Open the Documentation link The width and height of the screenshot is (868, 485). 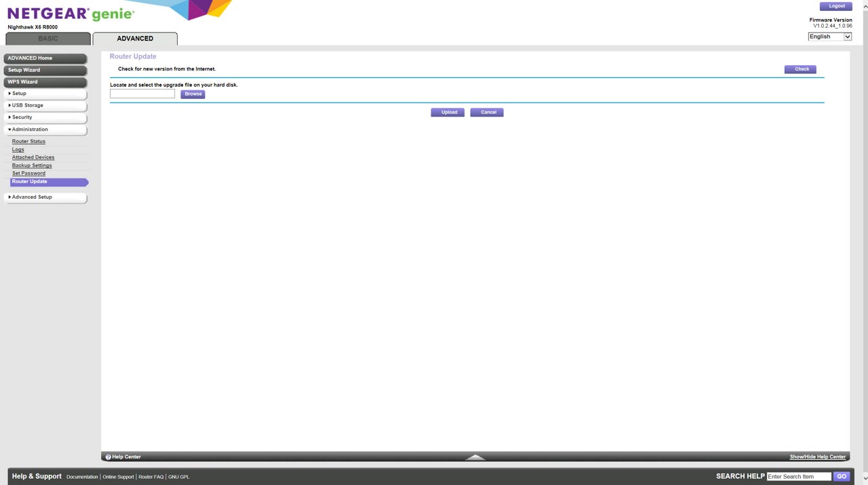pyautogui.click(x=82, y=477)
